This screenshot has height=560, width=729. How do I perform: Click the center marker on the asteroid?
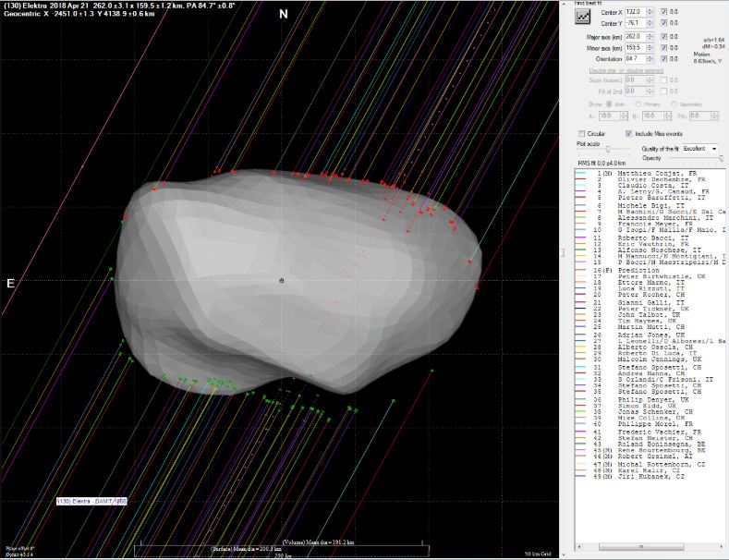pos(282,279)
